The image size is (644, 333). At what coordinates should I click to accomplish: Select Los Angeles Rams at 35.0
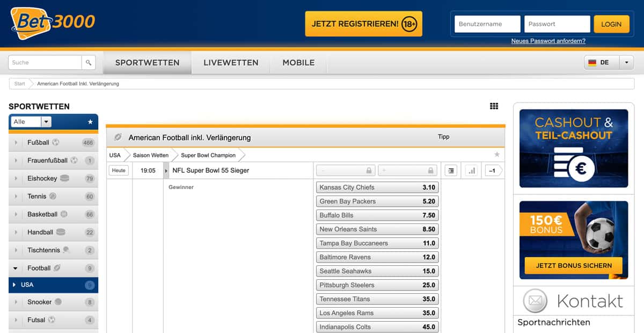(377, 313)
